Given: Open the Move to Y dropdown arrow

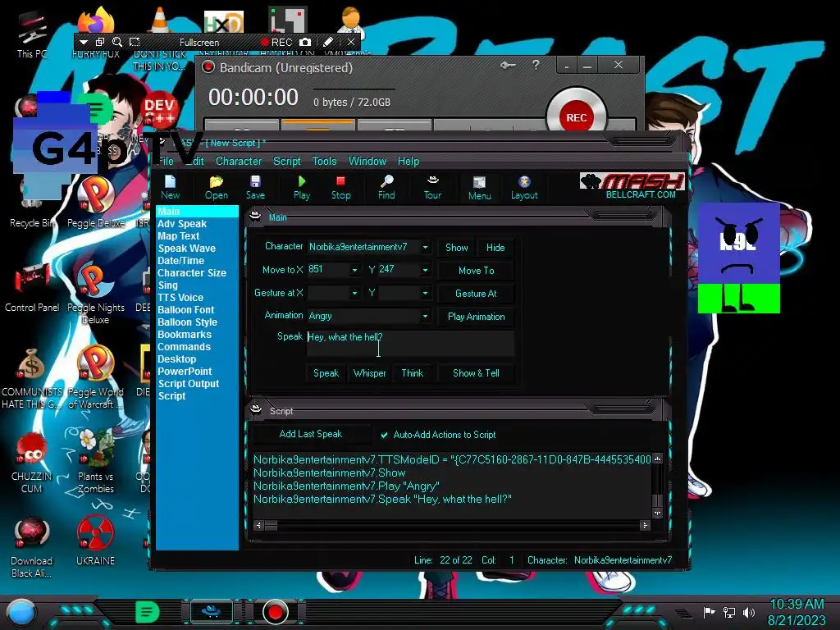Looking at the screenshot, I should coord(425,270).
